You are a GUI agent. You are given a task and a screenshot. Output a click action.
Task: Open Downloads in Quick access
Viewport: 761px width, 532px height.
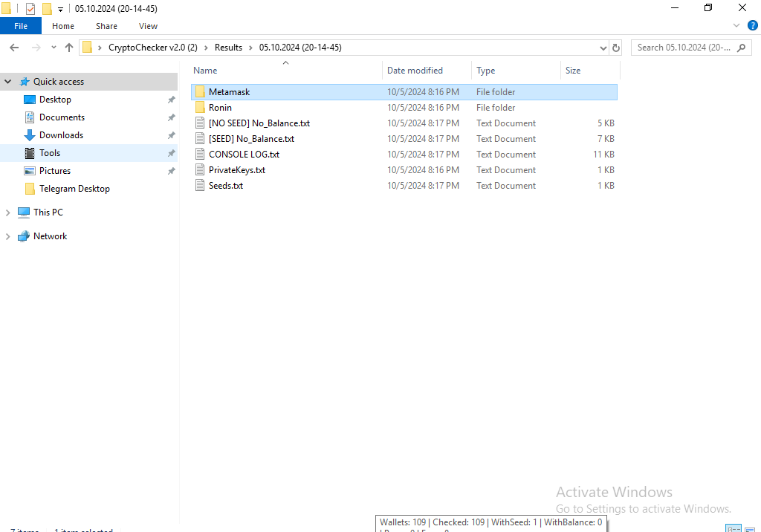[x=61, y=135]
